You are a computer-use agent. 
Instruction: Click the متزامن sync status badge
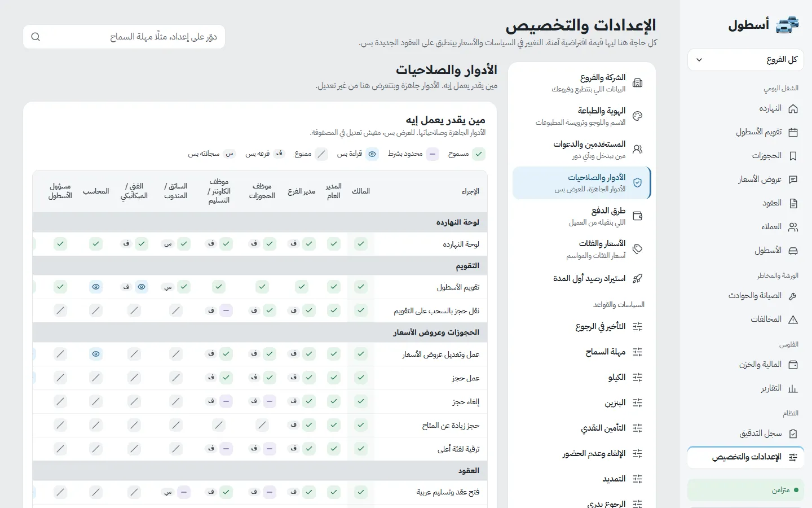click(745, 490)
